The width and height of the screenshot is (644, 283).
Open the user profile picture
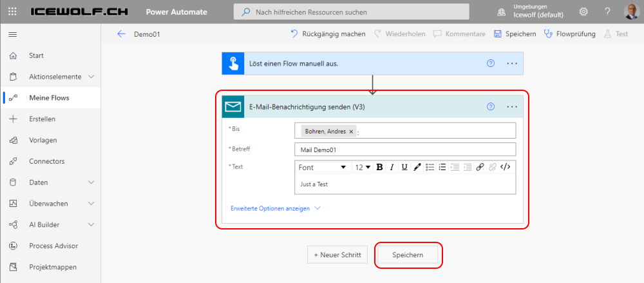point(631,12)
